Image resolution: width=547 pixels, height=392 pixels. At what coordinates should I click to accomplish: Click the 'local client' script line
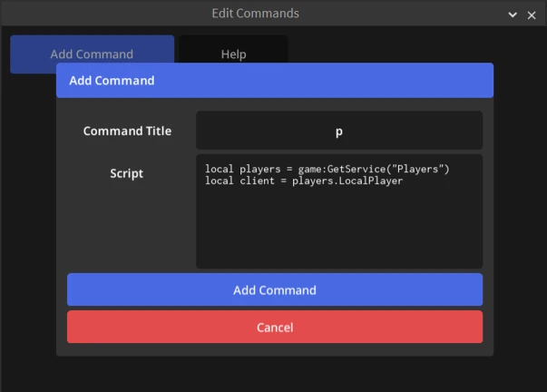tap(304, 181)
